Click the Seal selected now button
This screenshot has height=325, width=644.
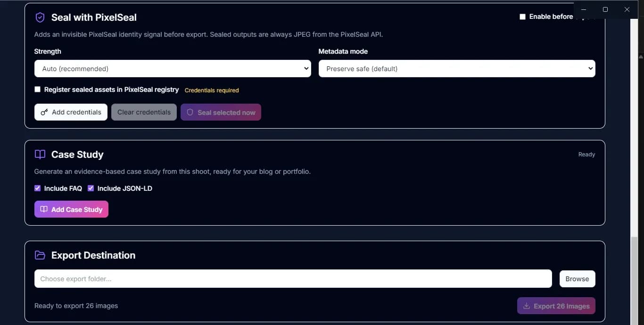coord(221,112)
